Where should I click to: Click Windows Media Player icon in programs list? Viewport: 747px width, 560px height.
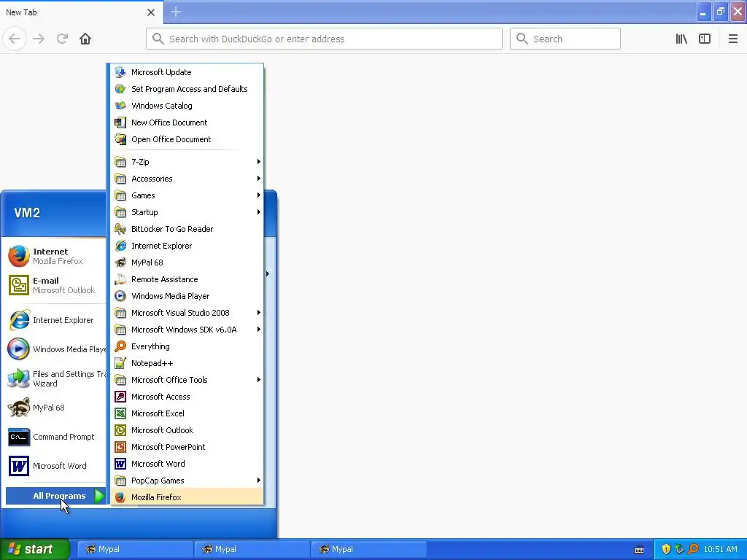point(120,296)
